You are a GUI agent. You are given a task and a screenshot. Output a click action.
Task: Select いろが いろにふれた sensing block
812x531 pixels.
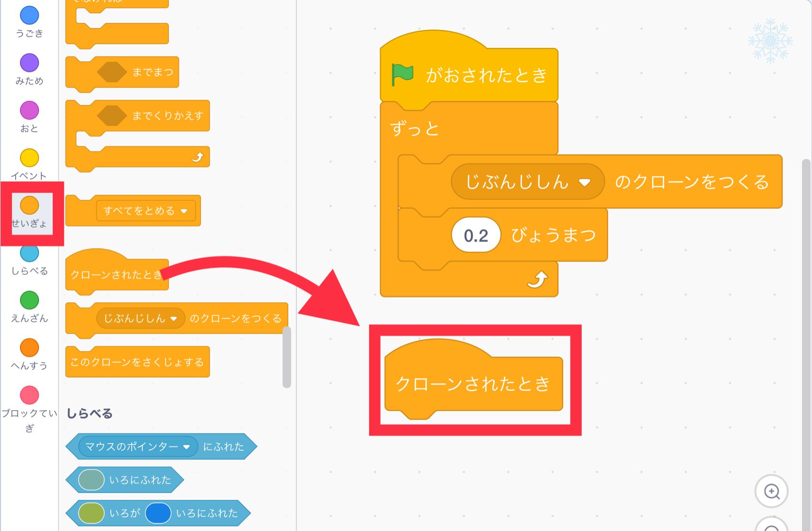(158, 513)
